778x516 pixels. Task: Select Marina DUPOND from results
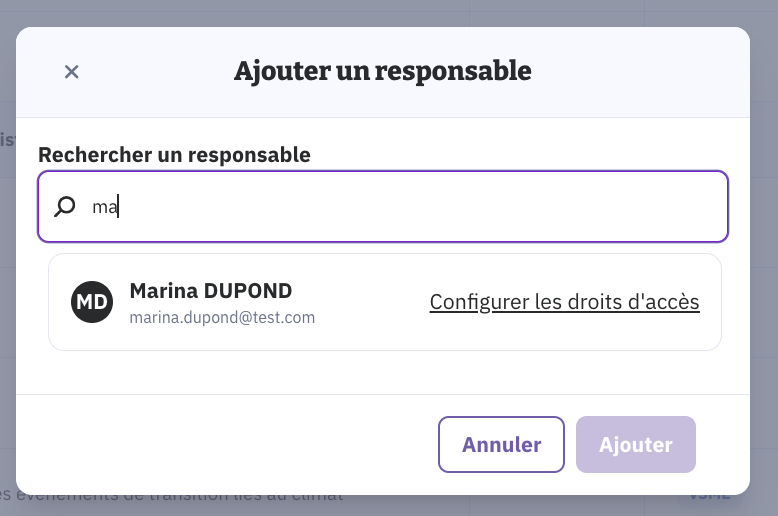[211, 291]
